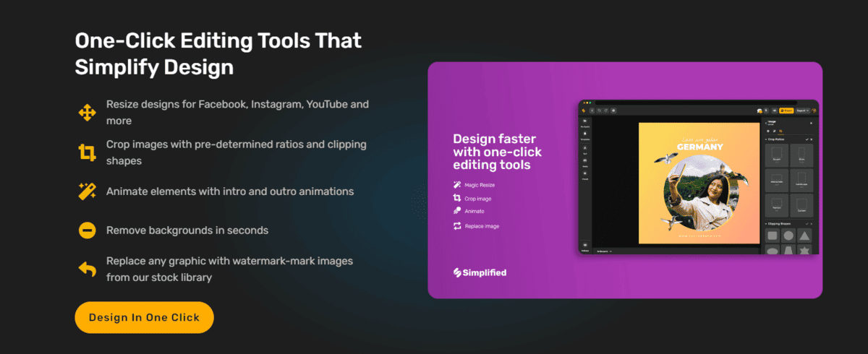Click the Replace image arrows icon in banner

(457, 226)
